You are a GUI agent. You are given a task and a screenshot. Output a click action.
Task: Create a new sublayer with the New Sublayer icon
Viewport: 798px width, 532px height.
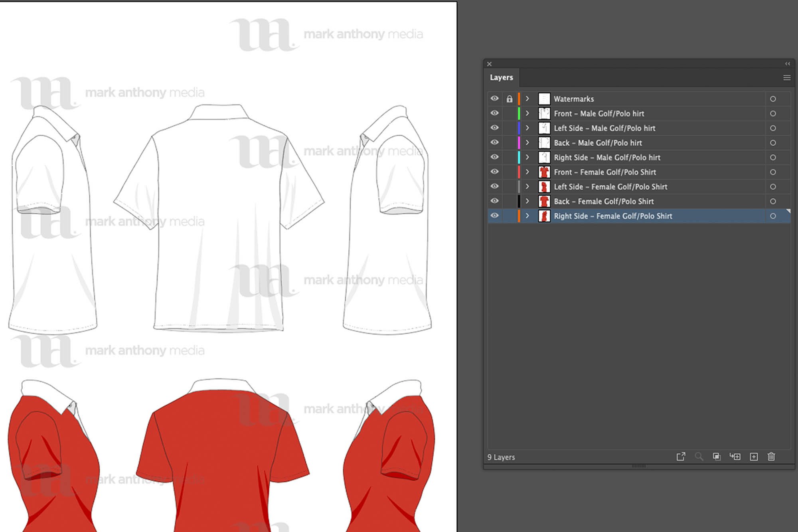735,457
